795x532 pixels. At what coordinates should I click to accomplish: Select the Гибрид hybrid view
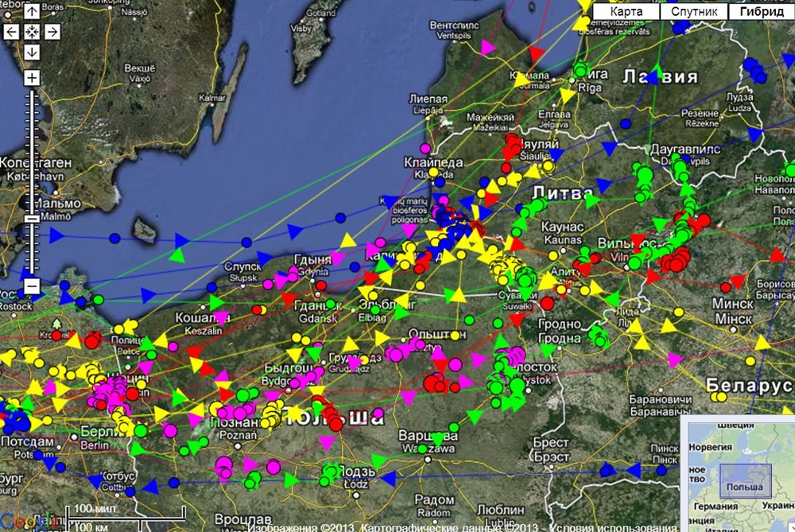pos(762,12)
